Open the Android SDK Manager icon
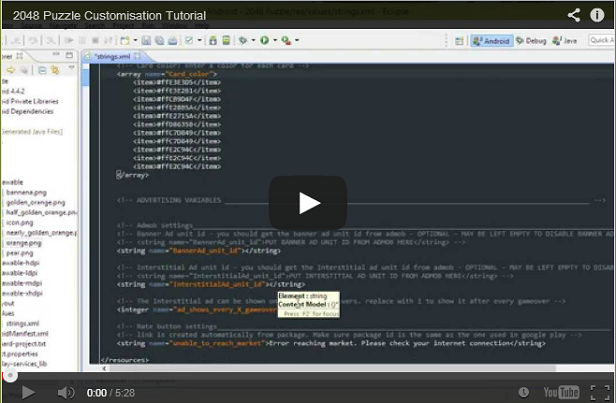This screenshot has height=403, width=616. pos(213,40)
